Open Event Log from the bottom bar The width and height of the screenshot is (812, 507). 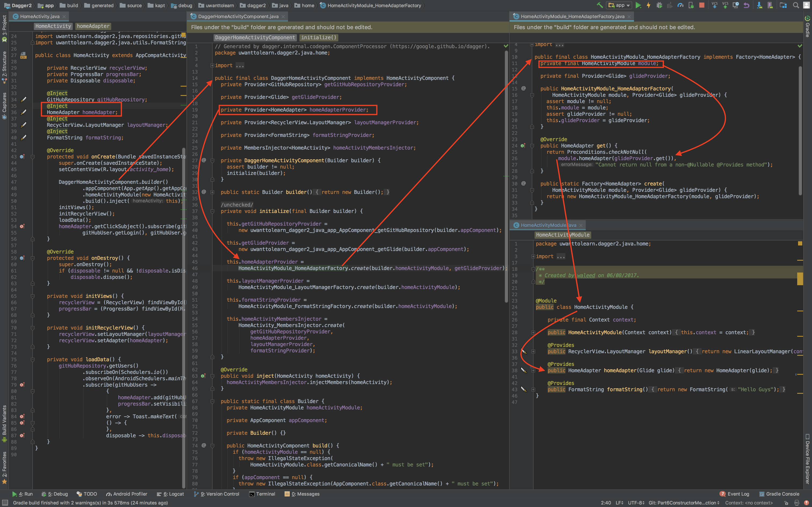(x=734, y=494)
